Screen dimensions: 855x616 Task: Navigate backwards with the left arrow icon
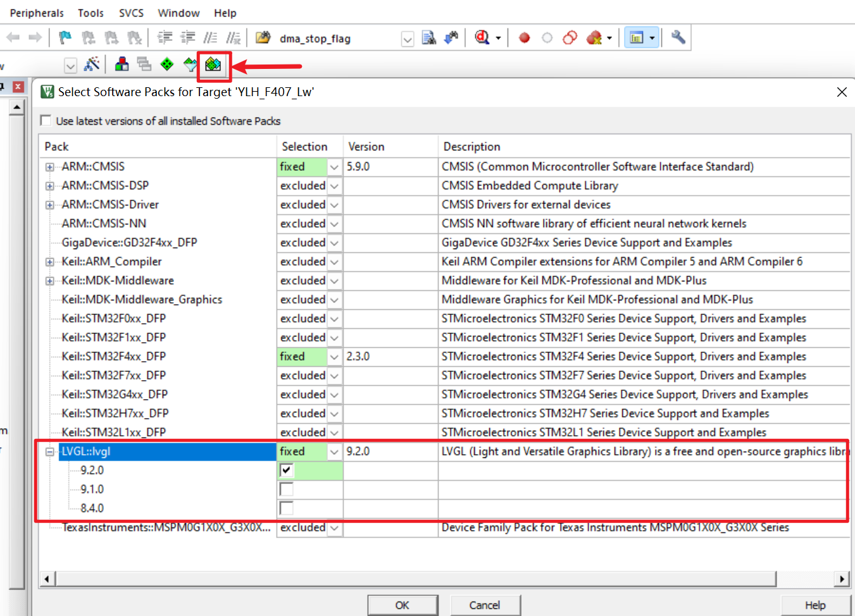(13, 38)
